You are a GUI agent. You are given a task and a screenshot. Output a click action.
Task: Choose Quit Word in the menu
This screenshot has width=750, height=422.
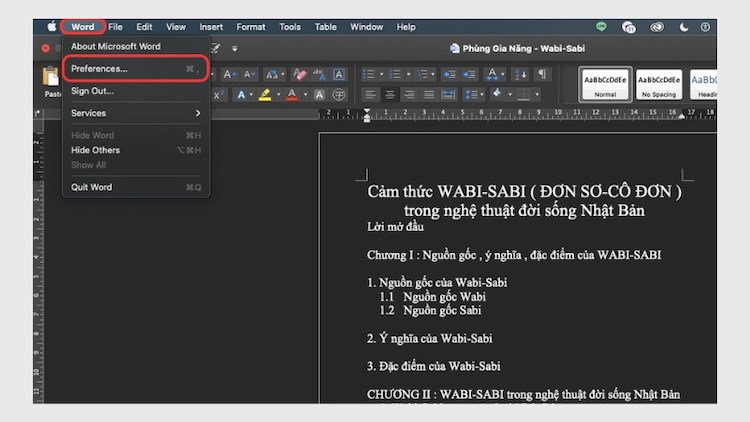(x=92, y=187)
